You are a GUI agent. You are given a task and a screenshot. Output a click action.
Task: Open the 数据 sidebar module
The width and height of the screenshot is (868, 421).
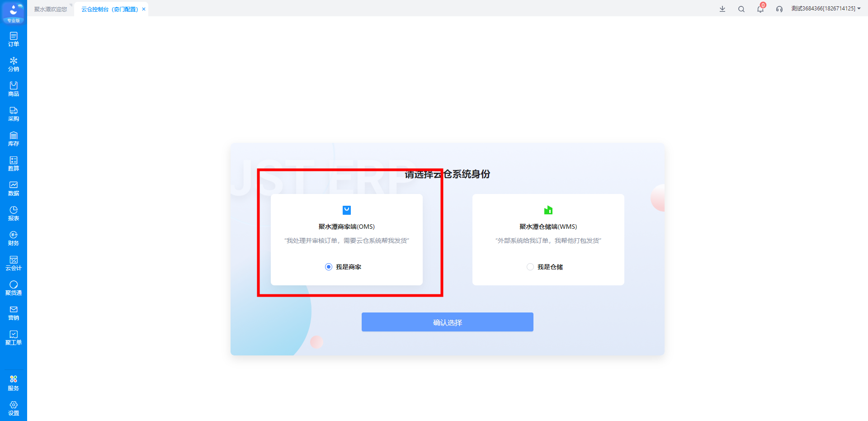[14, 189]
